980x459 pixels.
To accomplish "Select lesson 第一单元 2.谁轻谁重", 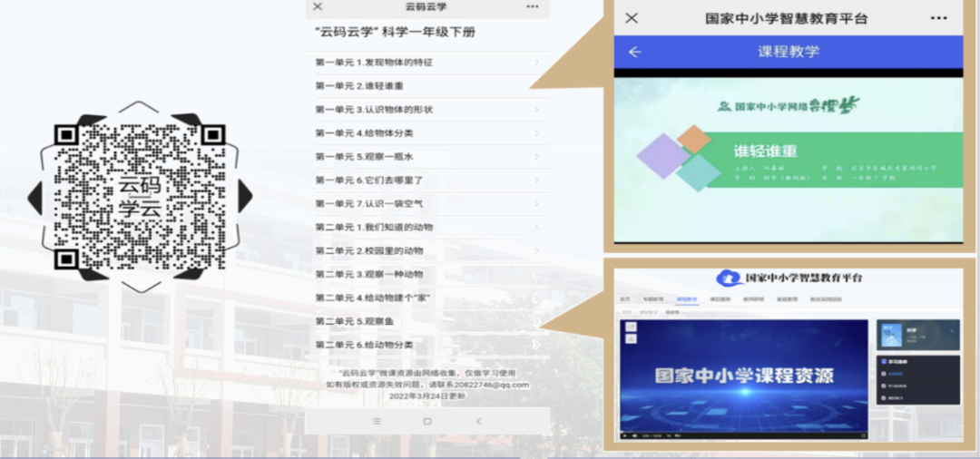I will (426, 86).
